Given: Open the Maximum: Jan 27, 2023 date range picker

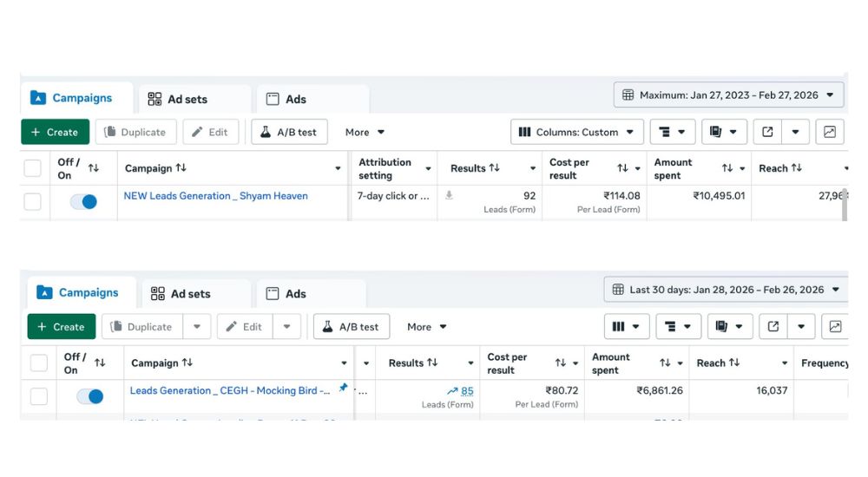Looking at the screenshot, I should (x=728, y=95).
